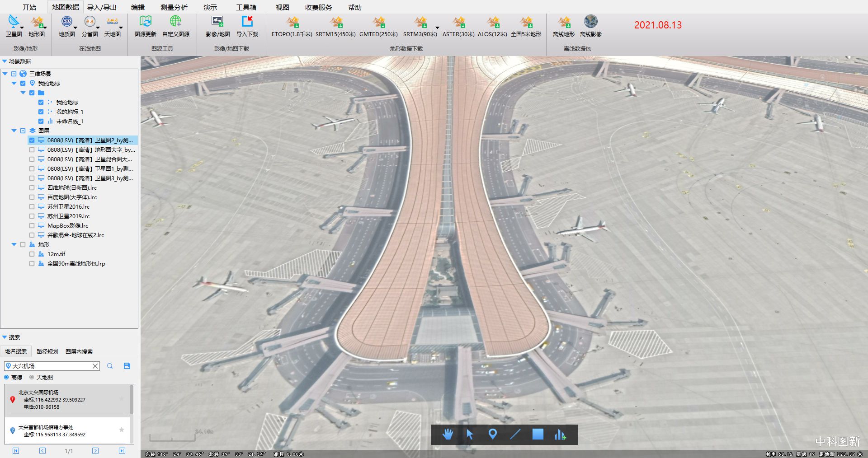Select the 北京大兴国际机场 search result

coord(67,400)
